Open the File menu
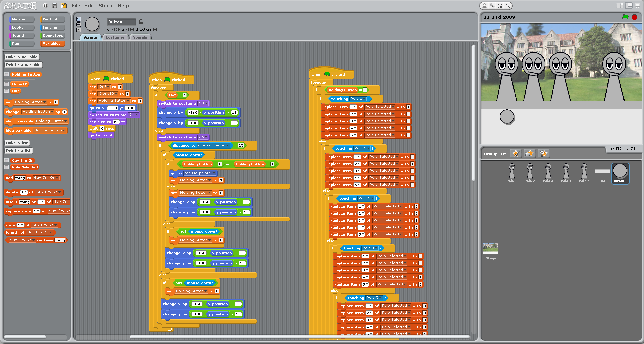644x344 pixels. click(76, 6)
